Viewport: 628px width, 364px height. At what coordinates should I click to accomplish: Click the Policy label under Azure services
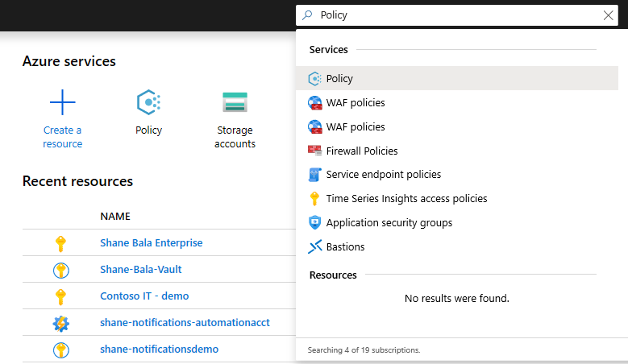(x=148, y=130)
